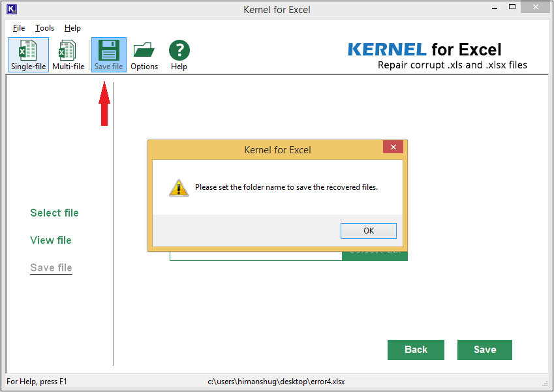Minimize the Kernel for Excel window

coord(495,7)
